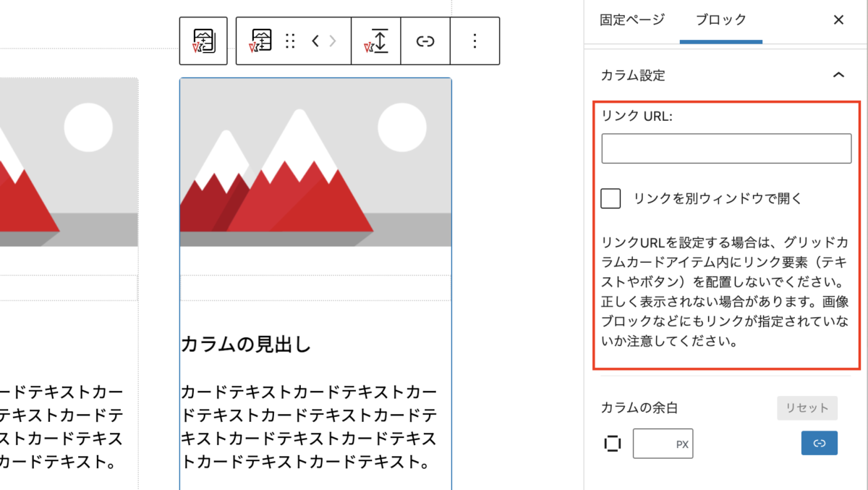The image size is (868, 490).
Task: Collapse the カラム設定 section chevron
Action: coord(838,75)
